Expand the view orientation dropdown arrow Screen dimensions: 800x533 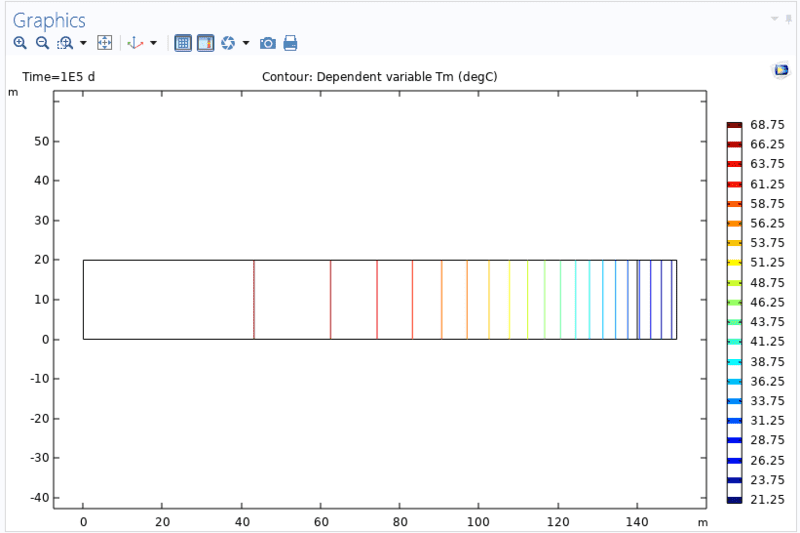153,43
